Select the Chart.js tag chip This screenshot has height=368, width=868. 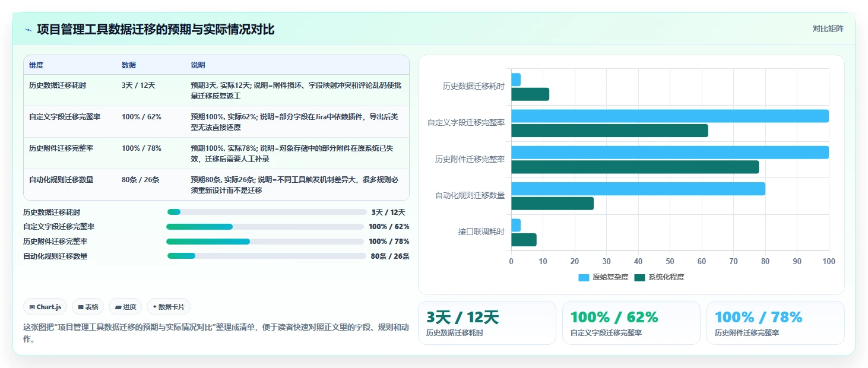point(46,307)
